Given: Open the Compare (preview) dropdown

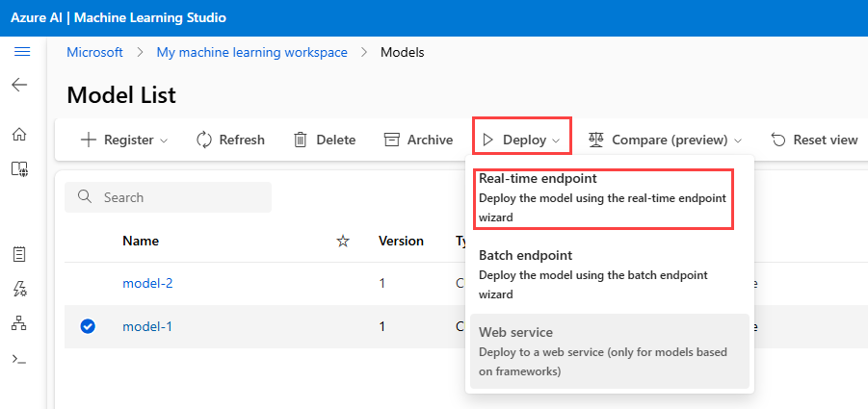Looking at the screenshot, I should point(665,140).
